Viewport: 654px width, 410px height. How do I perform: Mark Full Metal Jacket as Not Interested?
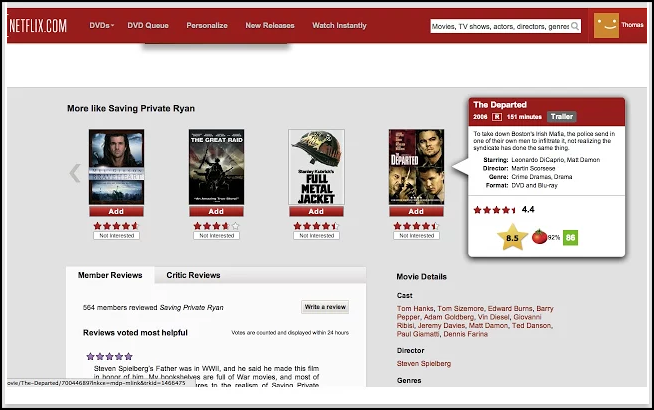tap(316, 236)
